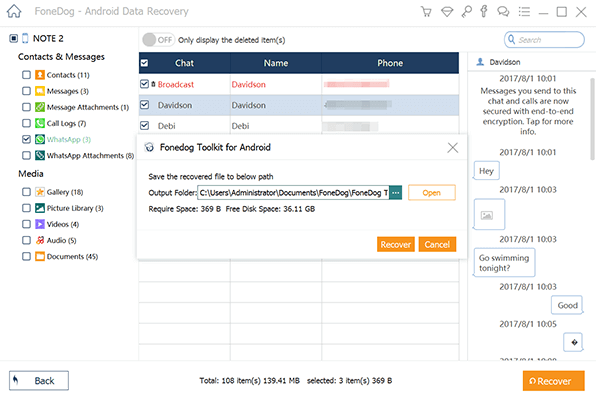The height and width of the screenshot is (398, 596).
Task: Select Documents (45) category
Action: (x=67, y=256)
